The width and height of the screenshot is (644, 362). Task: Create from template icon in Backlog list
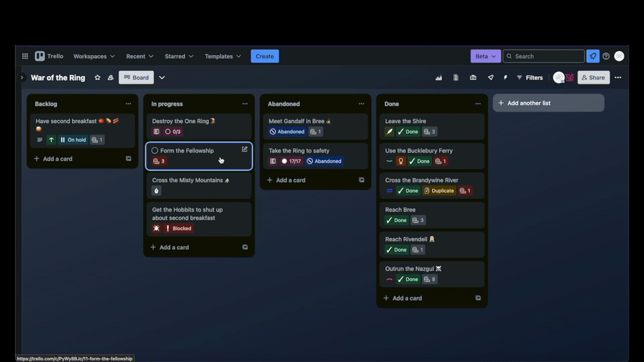[x=128, y=159]
